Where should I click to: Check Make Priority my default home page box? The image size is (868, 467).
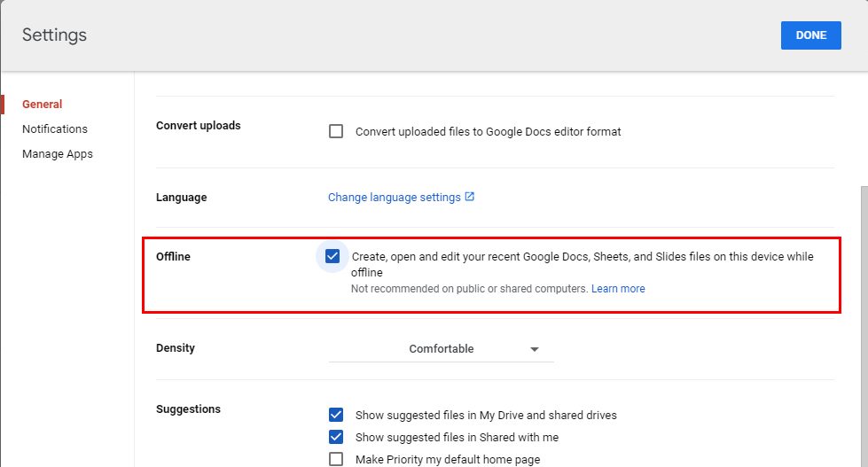[336, 459]
